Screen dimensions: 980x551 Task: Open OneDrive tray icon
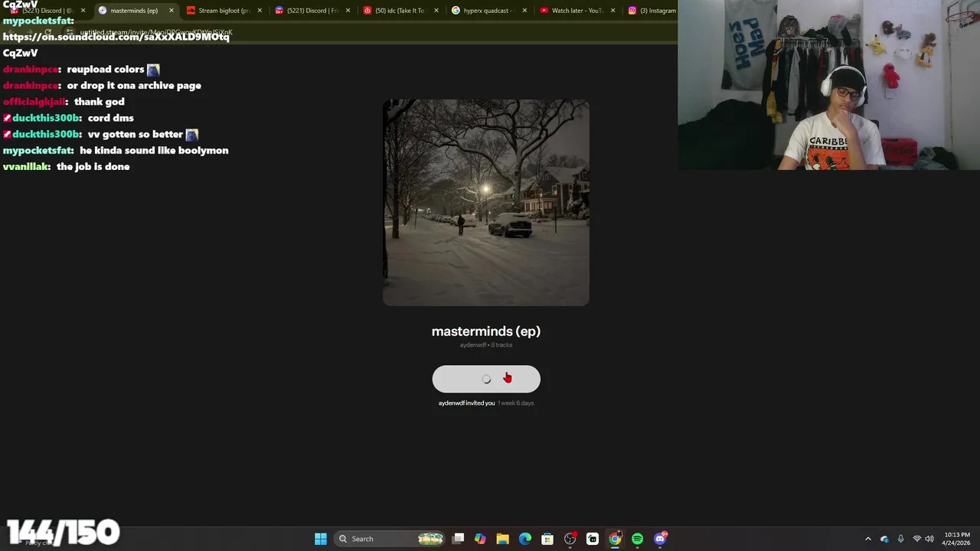884,539
